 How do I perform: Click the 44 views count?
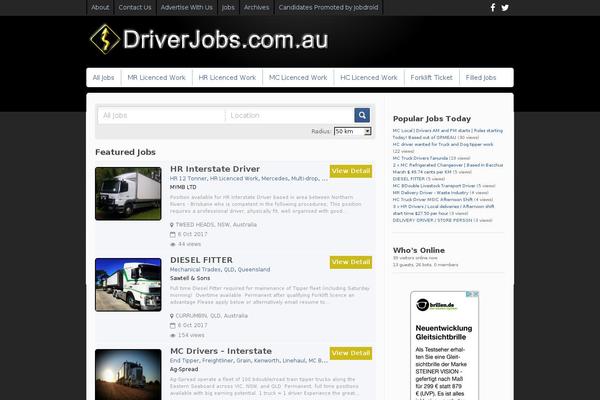(x=189, y=244)
